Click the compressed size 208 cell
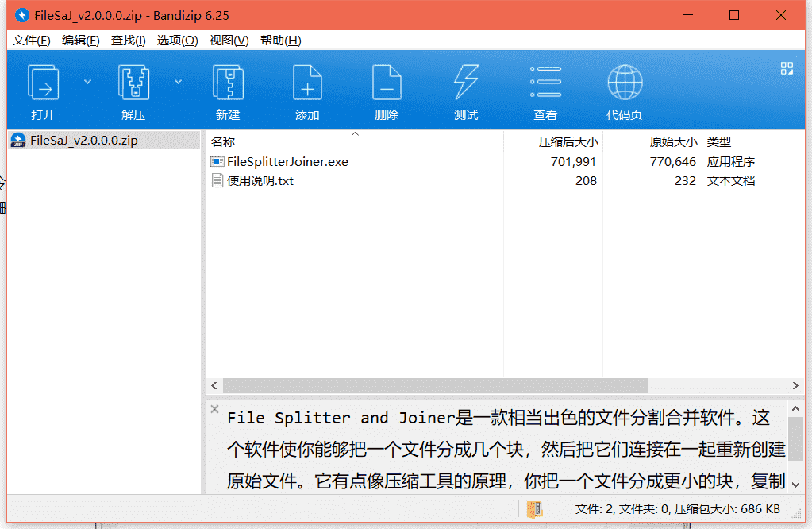This screenshot has width=812, height=529. [x=586, y=181]
